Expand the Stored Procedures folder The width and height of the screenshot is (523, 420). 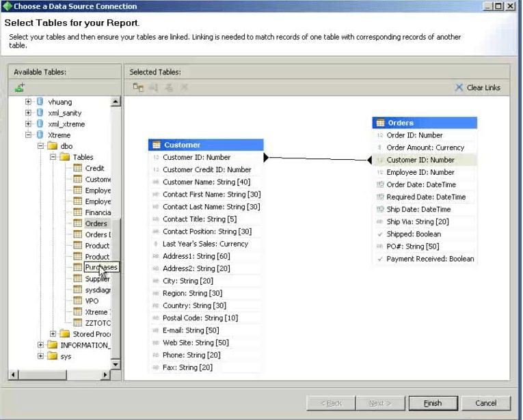tap(53, 334)
